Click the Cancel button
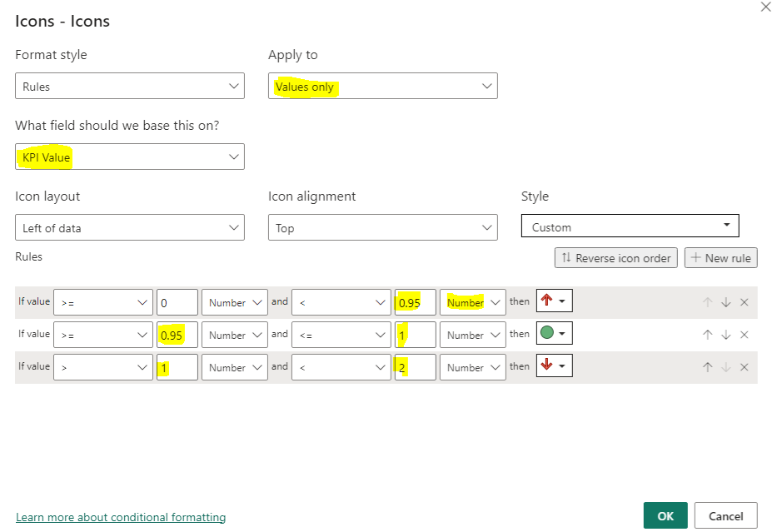This screenshot has height=532, width=772. click(x=725, y=515)
